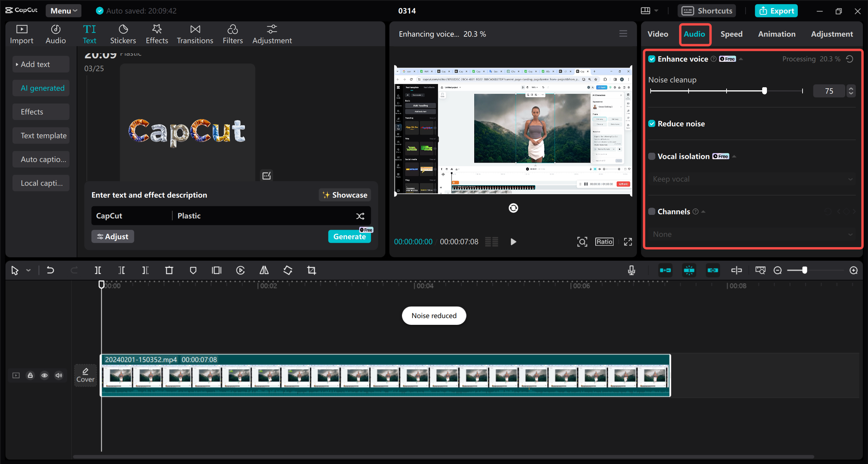Image resolution: width=868 pixels, height=464 pixels.
Task: Open the Transitions panel
Action: [195, 34]
